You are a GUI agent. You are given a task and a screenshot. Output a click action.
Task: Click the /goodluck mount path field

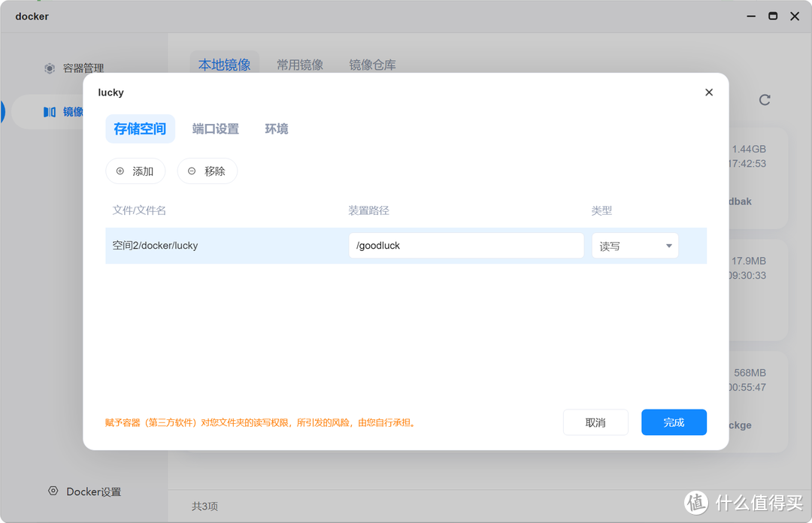pos(466,246)
